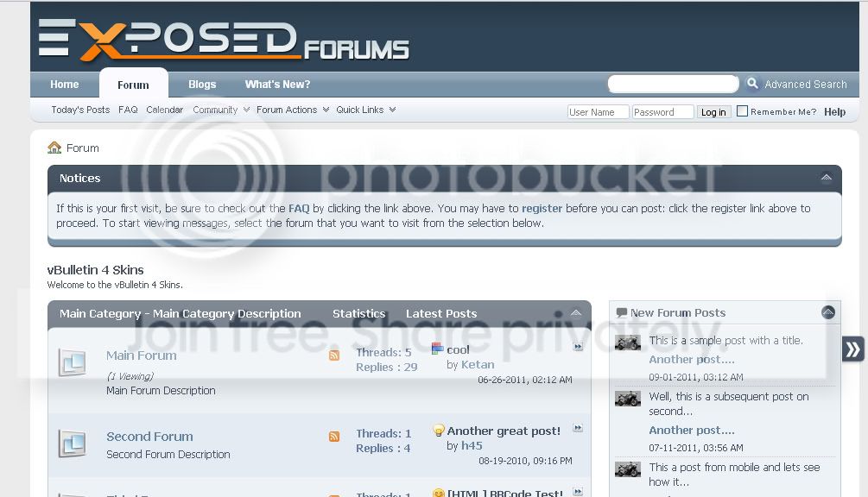The height and width of the screenshot is (497, 868).
Task: Click the Help link
Action: (835, 111)
